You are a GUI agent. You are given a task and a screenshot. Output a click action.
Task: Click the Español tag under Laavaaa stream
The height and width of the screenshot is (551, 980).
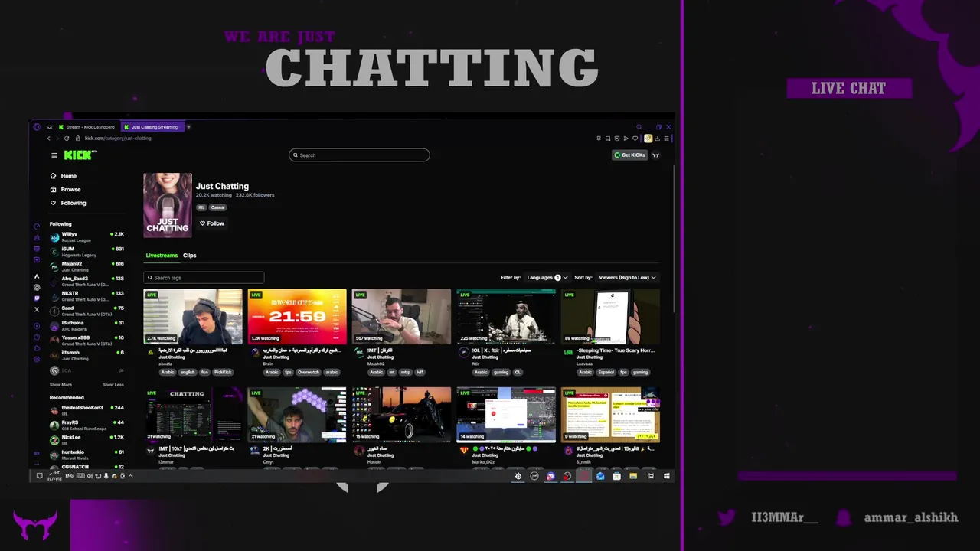[606, 373]
